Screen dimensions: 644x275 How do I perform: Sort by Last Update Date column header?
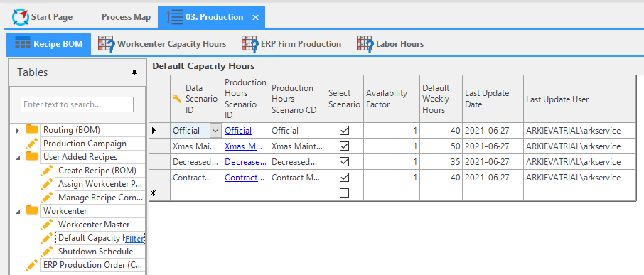pos(493,99)
